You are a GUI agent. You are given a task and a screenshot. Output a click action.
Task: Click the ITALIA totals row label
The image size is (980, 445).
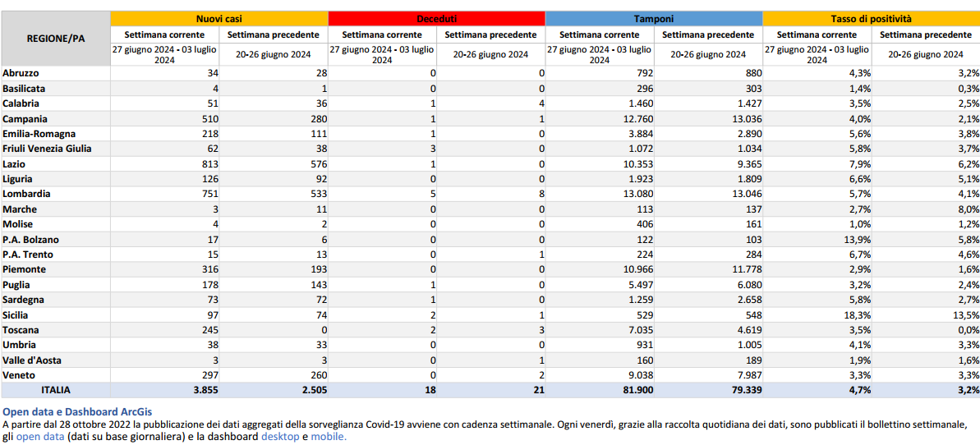tap(56, 390)
